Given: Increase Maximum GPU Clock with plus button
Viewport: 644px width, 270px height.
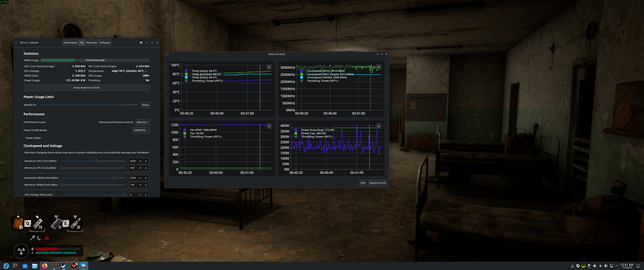Looking at the screenshot, I should point(146,161).
